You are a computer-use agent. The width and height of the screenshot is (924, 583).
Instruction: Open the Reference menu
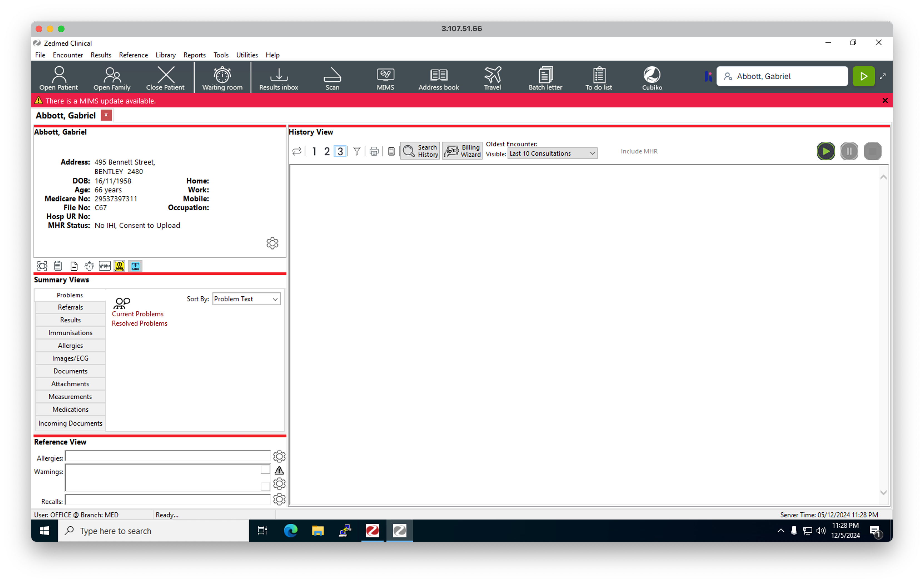click(x=133, y=55)
